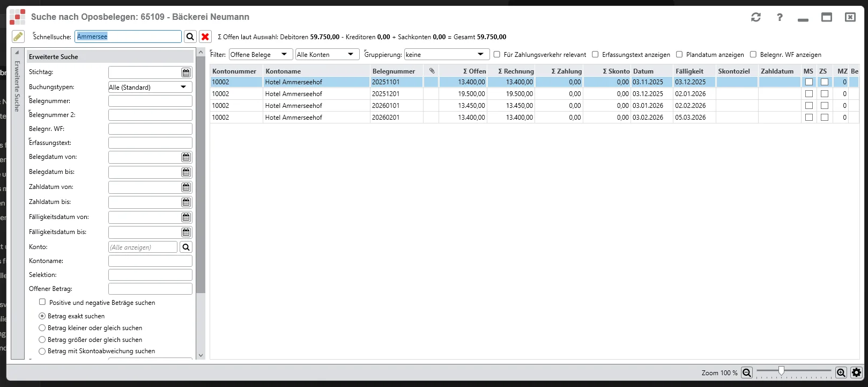This screenshot has width=868, height=387.
Task: Open the Offene Belege filter dropdown
Action: click(261, 54)
